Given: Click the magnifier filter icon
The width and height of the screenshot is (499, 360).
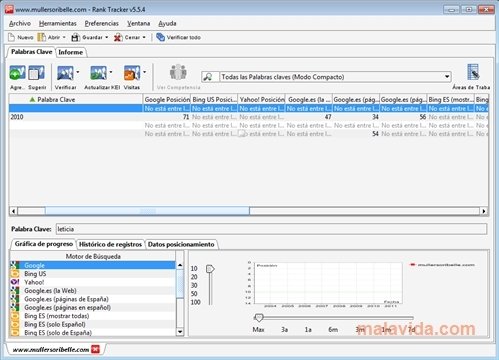Looking at the screenshot, I should pos(208,77).
